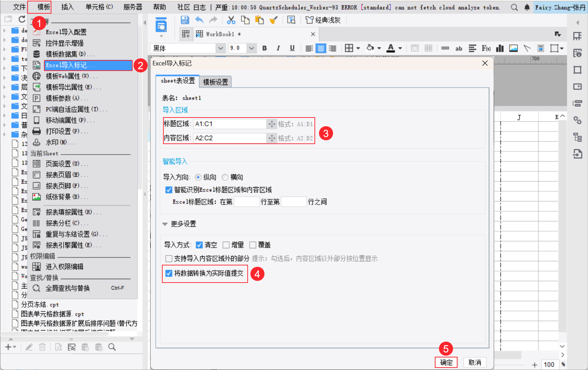Open dropdown under preview icon
Image resolution: width=588 pixels, height=370 pixels.
click(x=161, y=36)
